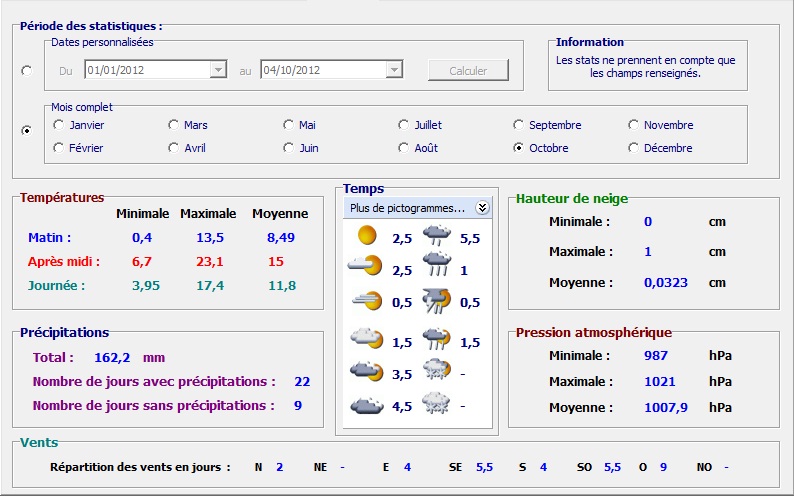794x496 pixels.
Task: Click average pressure value 1007,9
Action: coord(666,407)
